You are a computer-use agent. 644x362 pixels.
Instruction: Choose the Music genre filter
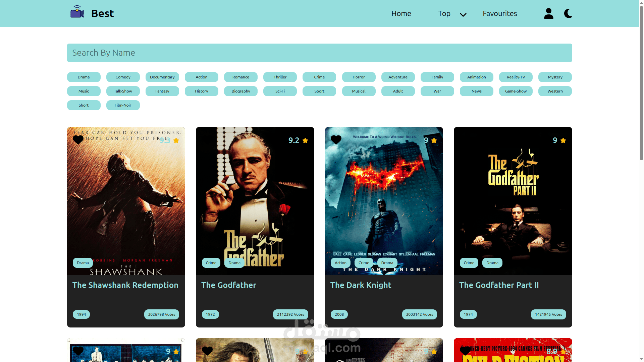tap(84, 91)
